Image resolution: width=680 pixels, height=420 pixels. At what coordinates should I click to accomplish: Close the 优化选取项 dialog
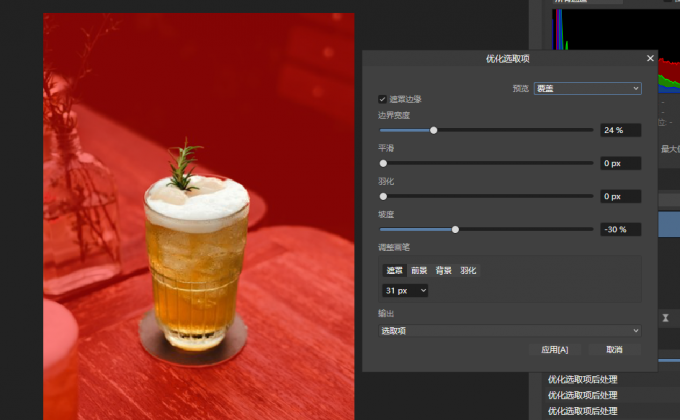(x=650, y=58)
